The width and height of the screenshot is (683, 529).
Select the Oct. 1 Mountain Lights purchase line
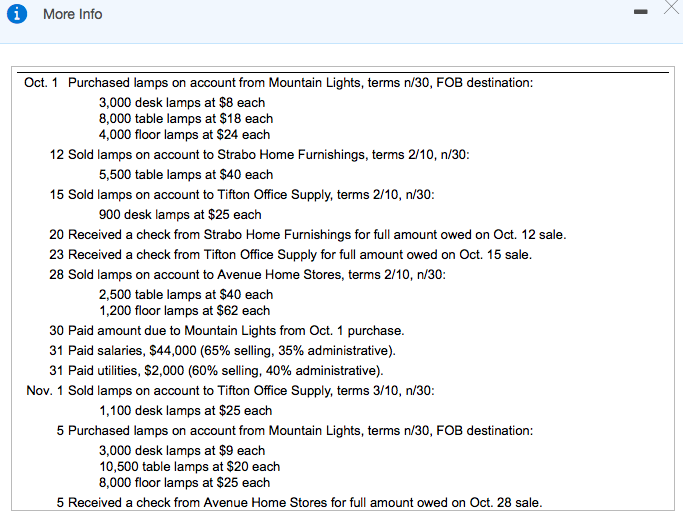point(279,82)
